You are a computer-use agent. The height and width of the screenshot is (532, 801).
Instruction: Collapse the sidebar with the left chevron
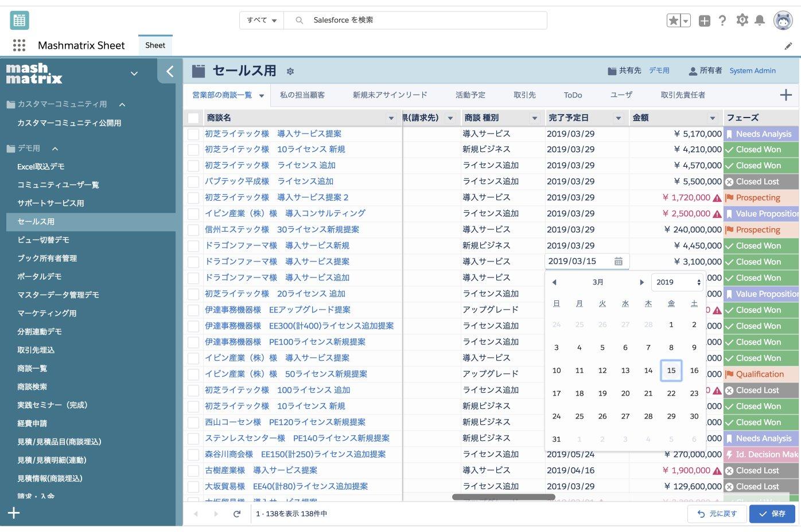[x=169, y=72]
